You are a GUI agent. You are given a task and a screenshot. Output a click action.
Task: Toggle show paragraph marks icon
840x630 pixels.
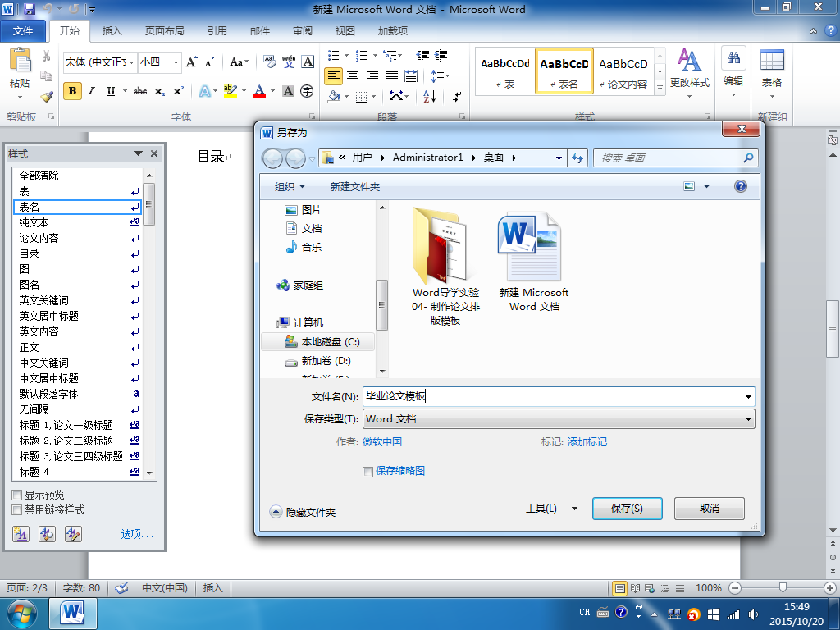[457, 97]
